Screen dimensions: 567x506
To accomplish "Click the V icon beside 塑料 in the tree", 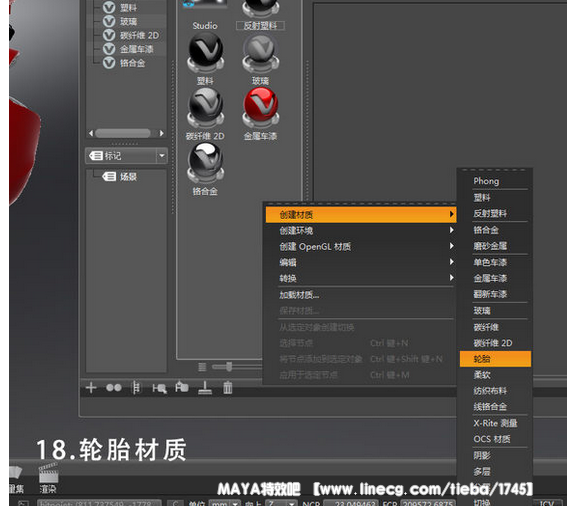I will [x=109, y=8].
